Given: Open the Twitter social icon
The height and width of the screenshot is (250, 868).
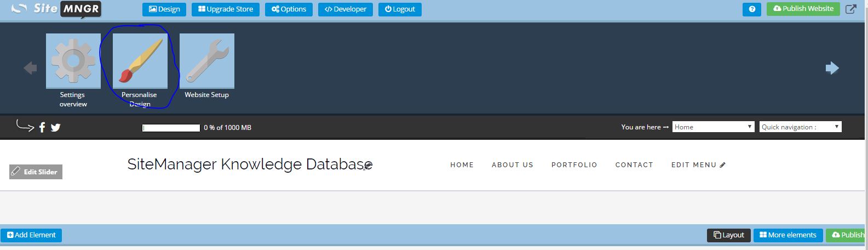Looking at the screenshot, I should point(55,127).
